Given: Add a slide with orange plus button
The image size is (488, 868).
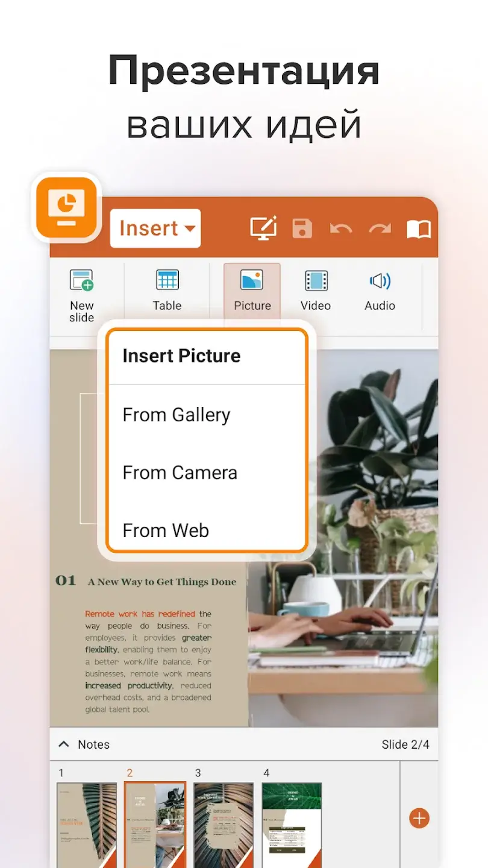Looking at the screenshot, I should pyautogui.click(x=419, y=818).
